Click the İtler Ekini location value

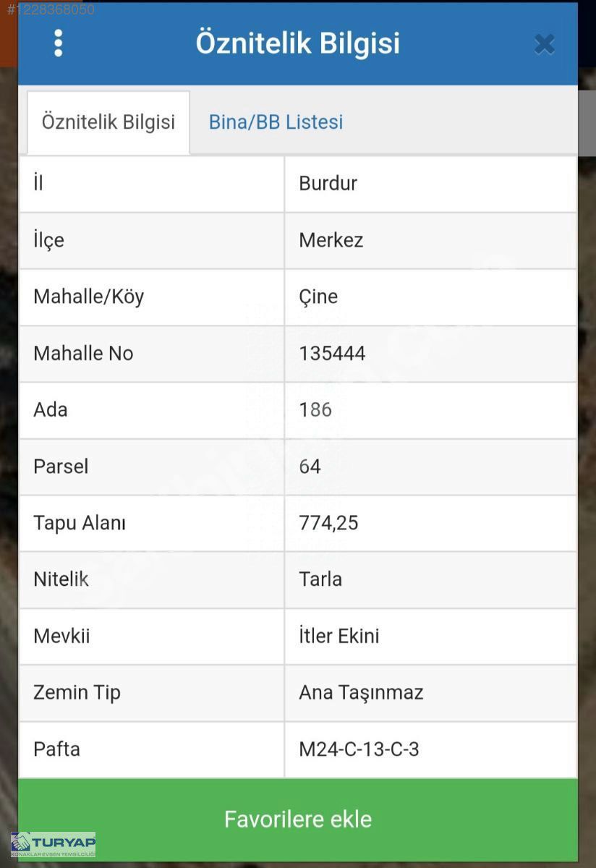click(x=339, y=636)
